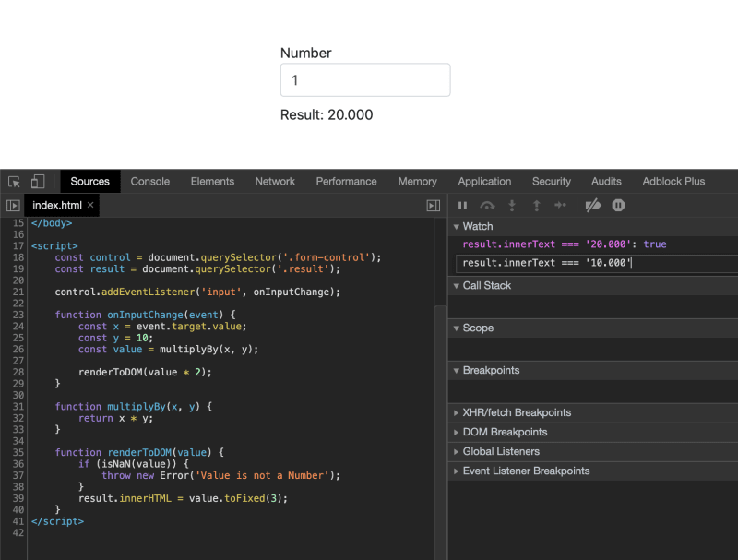Close the index.html file tab
The image size is (738, 560).
pyautogui.click(x=90, y=205)
